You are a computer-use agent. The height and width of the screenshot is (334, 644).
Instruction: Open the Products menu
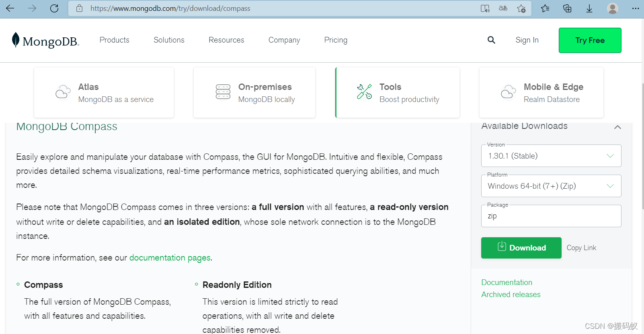click(x=115, y=40)
